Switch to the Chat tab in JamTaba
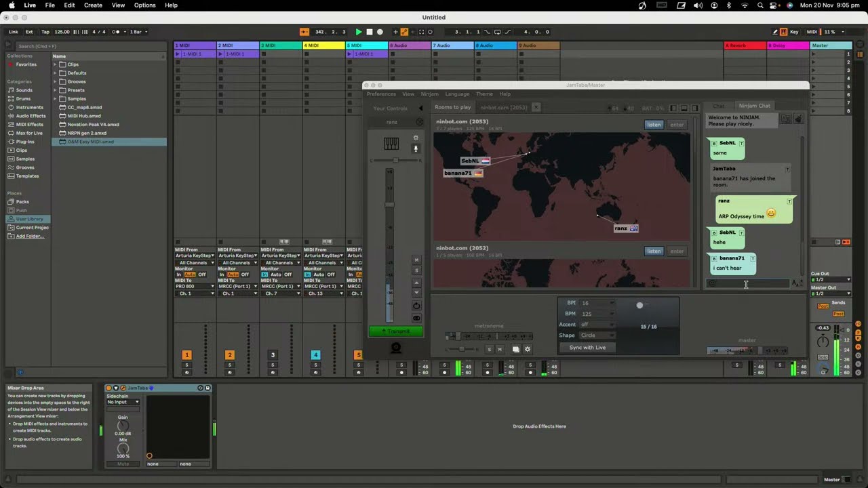 (719, 106)
